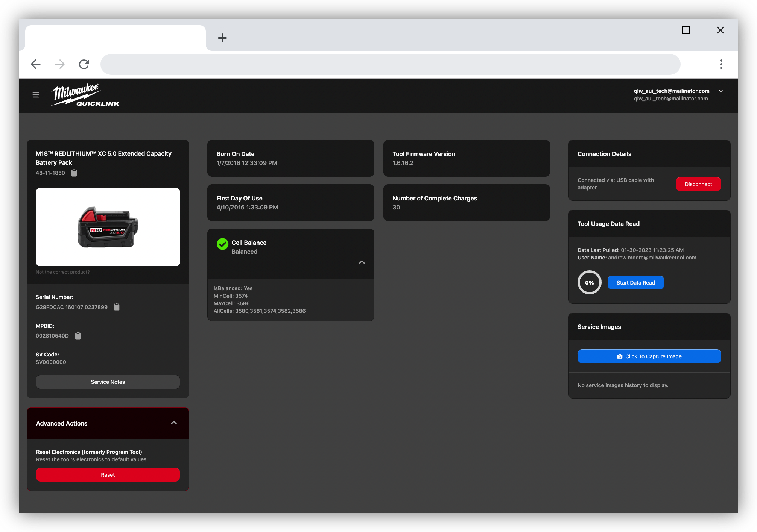This screenshot has height=532, width=757.
Task: Click To Capture Image button
Action: click(649, 356)
